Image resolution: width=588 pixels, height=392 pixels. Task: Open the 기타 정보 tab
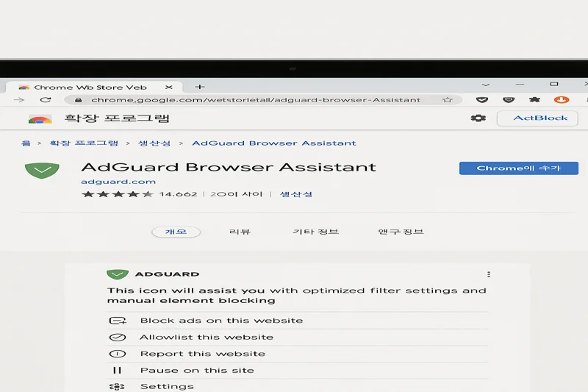316,232
